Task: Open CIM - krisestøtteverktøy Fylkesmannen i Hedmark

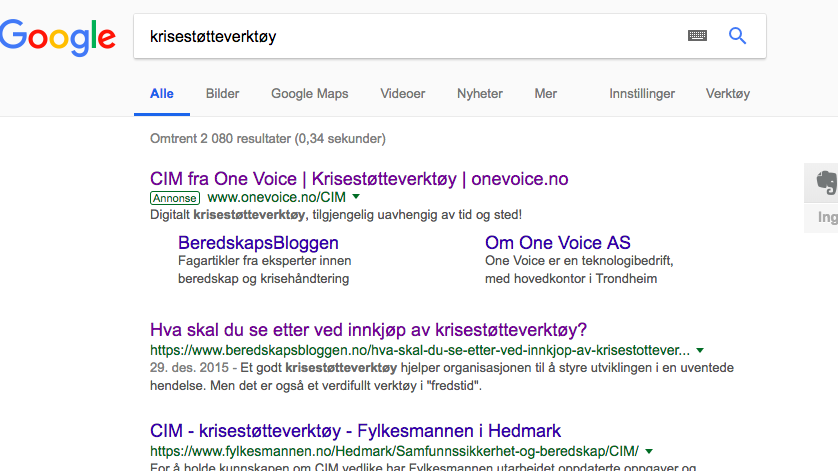Action: click(355, 431)
